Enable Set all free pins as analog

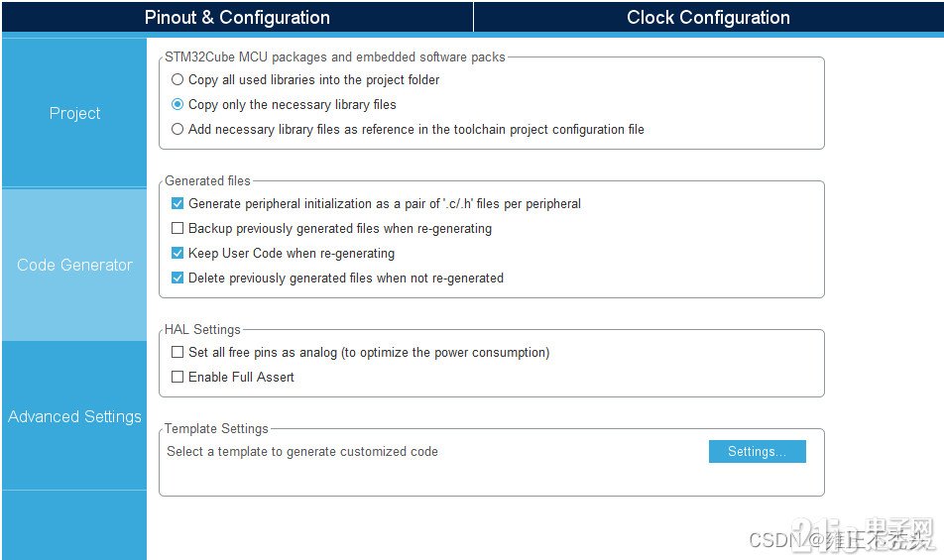(x=177, y=352)
